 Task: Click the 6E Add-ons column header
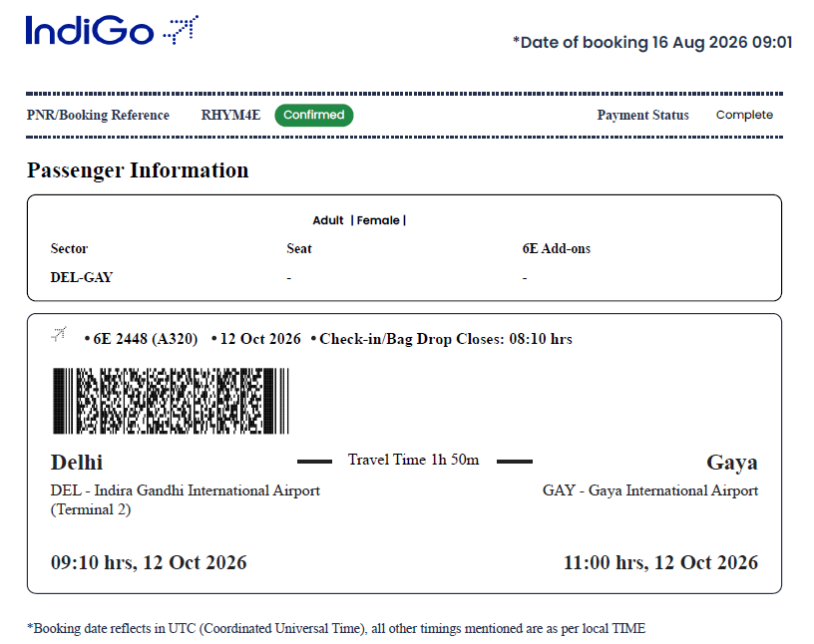tap(557, 248)
